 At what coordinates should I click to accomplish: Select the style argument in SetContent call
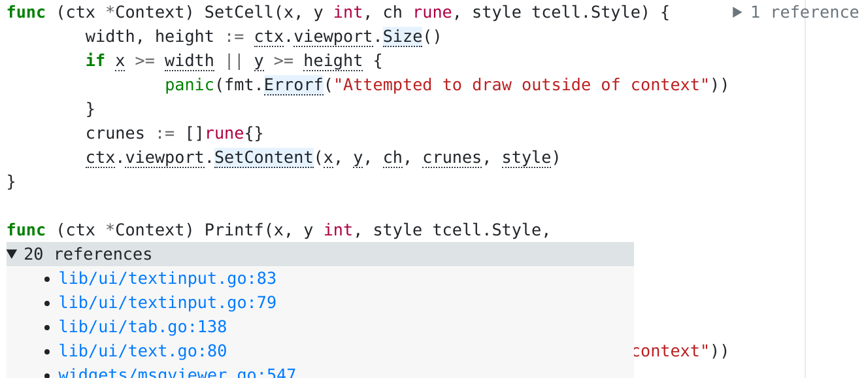coord(526,158)
